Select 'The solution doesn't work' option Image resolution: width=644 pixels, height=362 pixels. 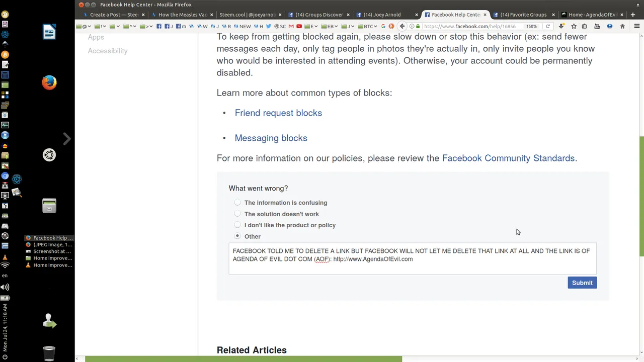point(237,214)
